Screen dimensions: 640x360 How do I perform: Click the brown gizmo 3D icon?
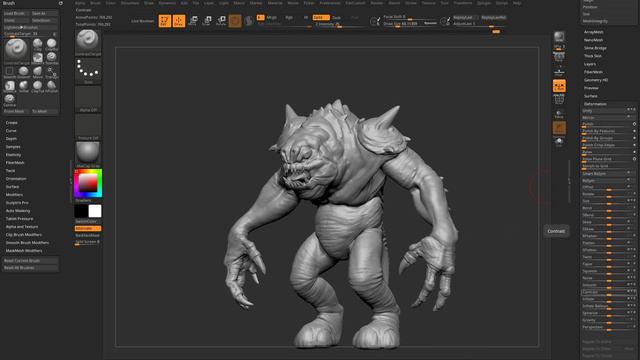click(x=235, y=21)
